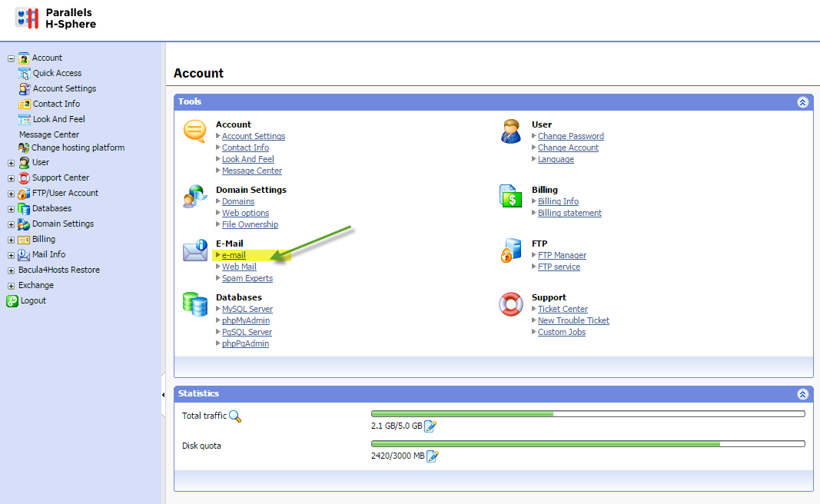Collapse the Statistics panel
This screenshot has height=504, width=820.
803,394
